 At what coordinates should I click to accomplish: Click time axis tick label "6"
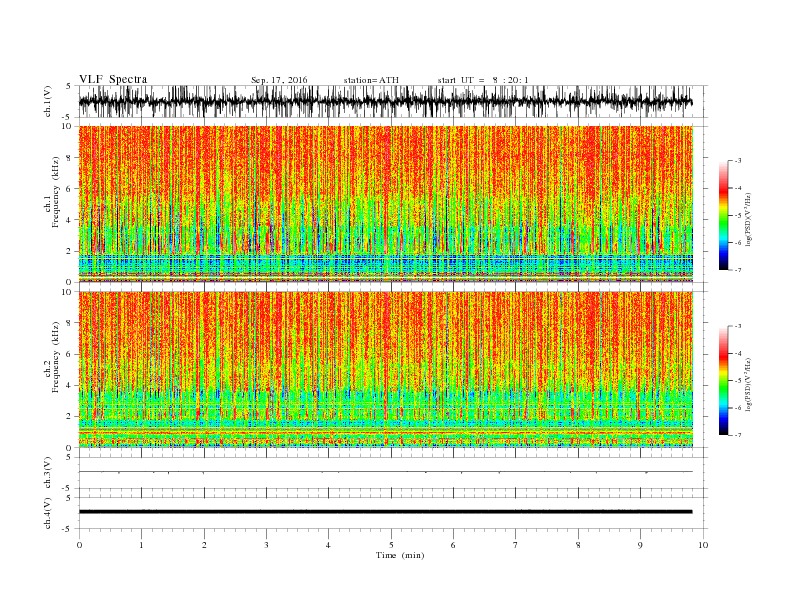coord(453,545)
